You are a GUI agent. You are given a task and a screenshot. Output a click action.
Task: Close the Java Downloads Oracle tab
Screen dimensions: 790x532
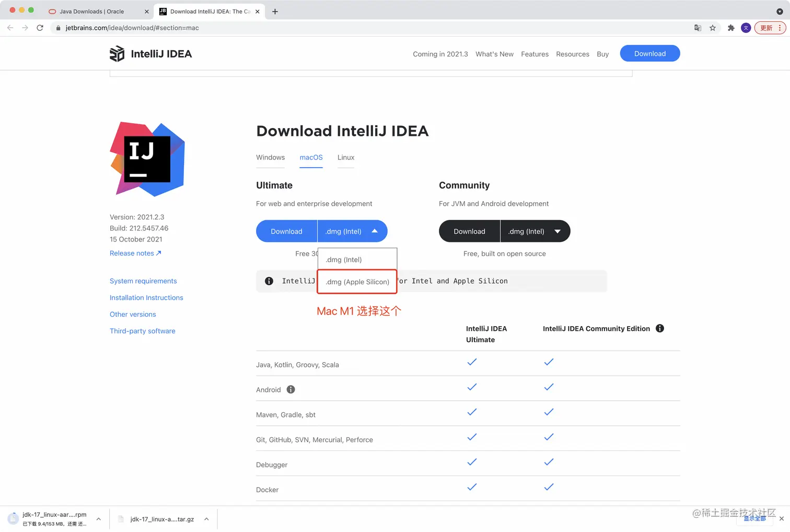146,11
